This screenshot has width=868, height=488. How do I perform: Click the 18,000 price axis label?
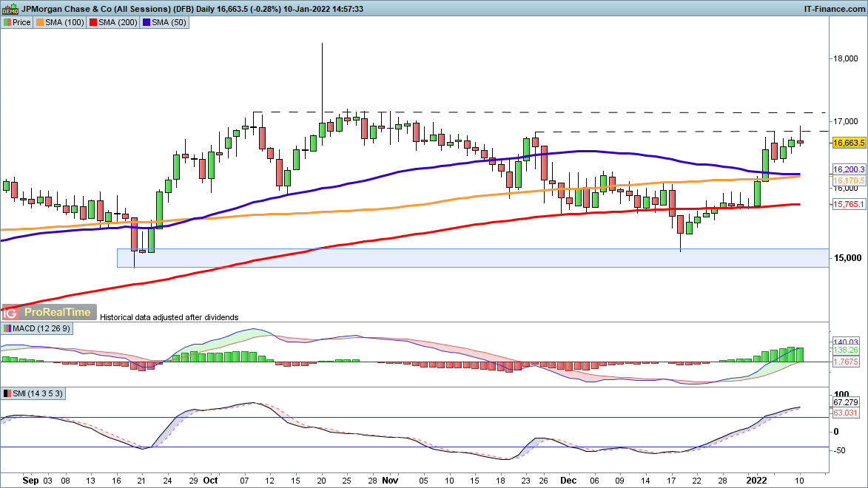[x=845, y=58]
